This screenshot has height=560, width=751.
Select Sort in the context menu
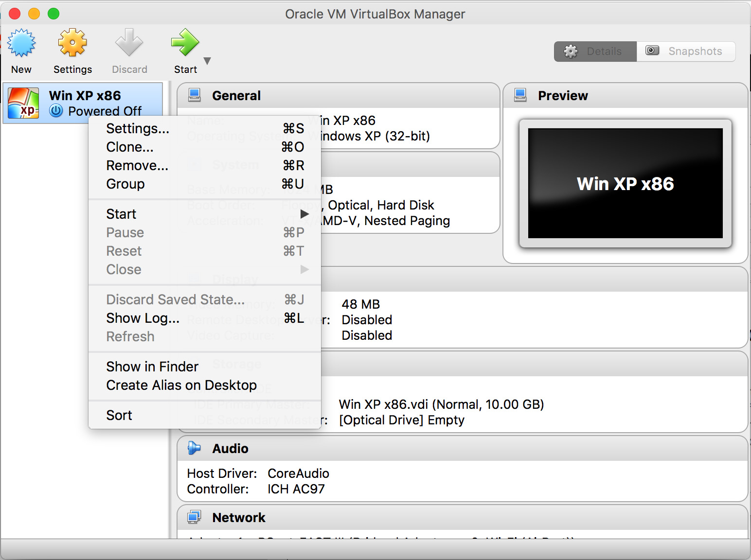[x=205, y=415]
